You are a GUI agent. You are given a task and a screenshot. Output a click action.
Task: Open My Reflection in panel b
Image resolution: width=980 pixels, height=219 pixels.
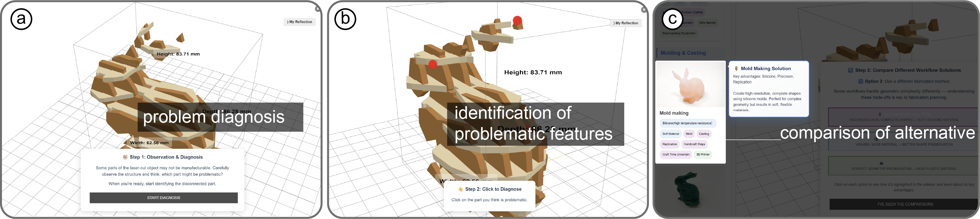[x=626, y=23]
